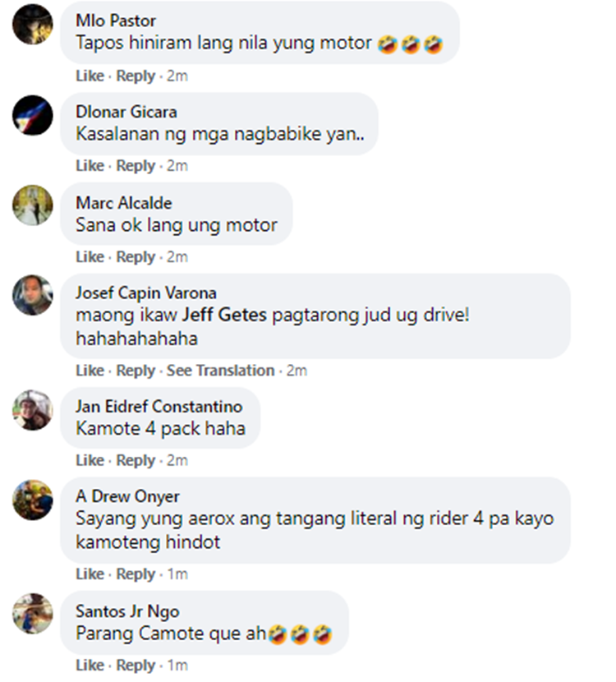The width and height of the screenshot is (616, 682).
Task: Open Dlonar Gicara's flag avatar
Action: [33, 115]
